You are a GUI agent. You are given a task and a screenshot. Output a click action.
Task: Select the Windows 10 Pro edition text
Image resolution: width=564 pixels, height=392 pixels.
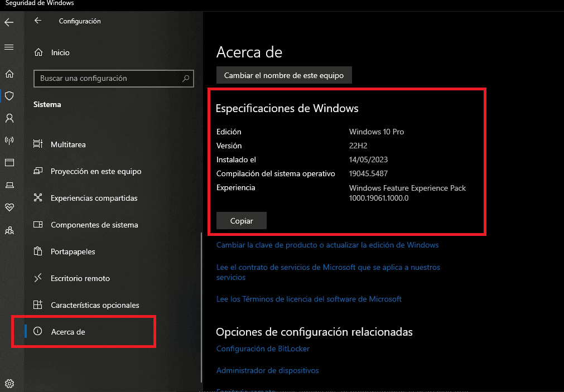coord(376,132)
